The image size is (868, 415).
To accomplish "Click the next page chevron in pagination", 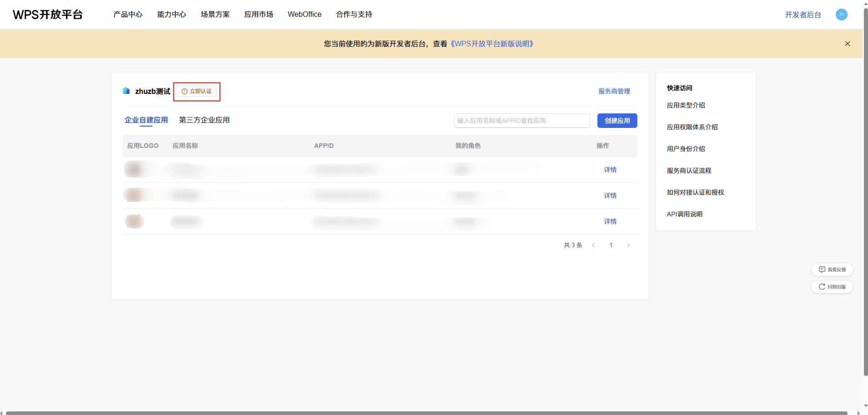I will 628,245.
